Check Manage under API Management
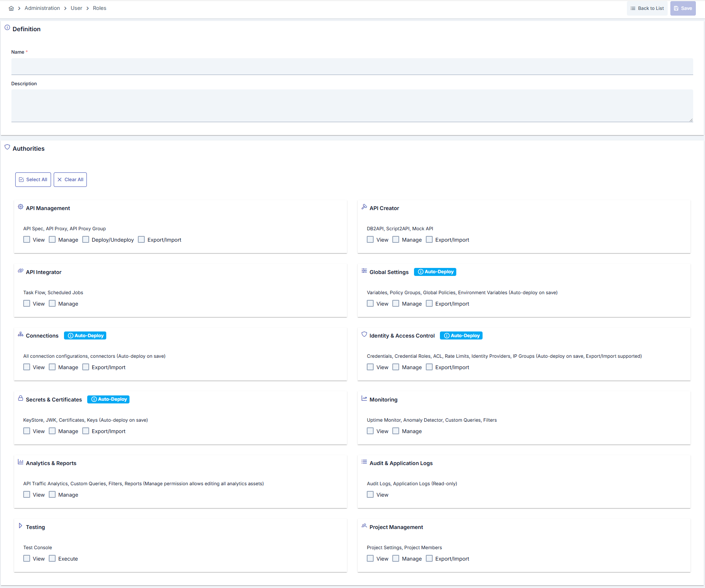 tap(52, 239)
